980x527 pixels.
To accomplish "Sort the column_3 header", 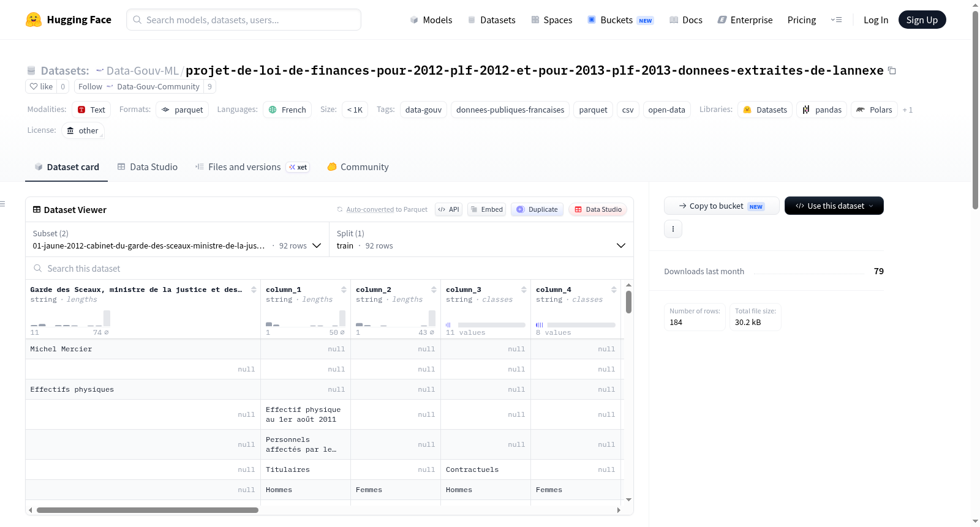I will coord(524,290).
